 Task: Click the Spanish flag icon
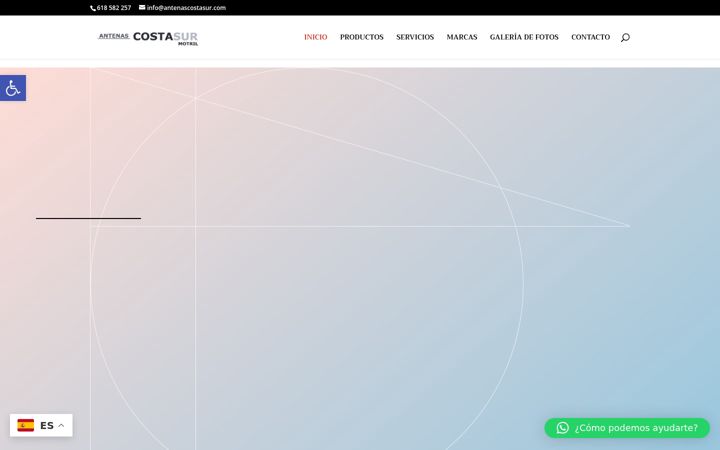click(x=26, y=425)
